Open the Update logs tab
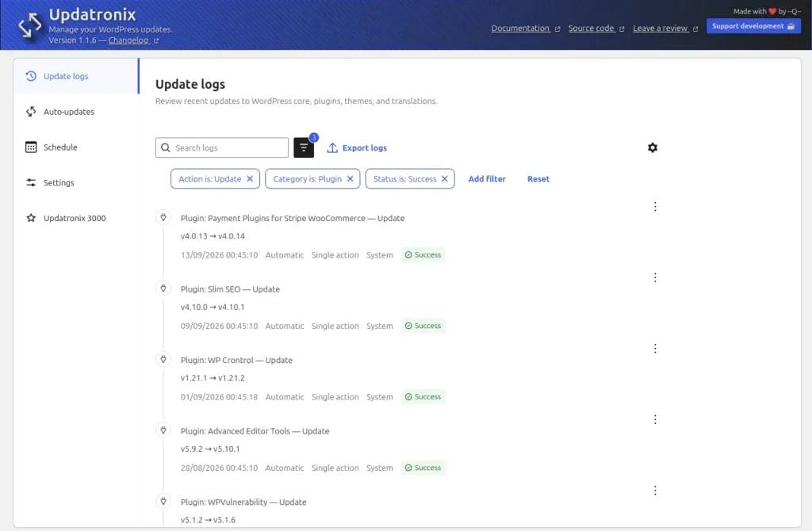 click(x=76, y=76)
